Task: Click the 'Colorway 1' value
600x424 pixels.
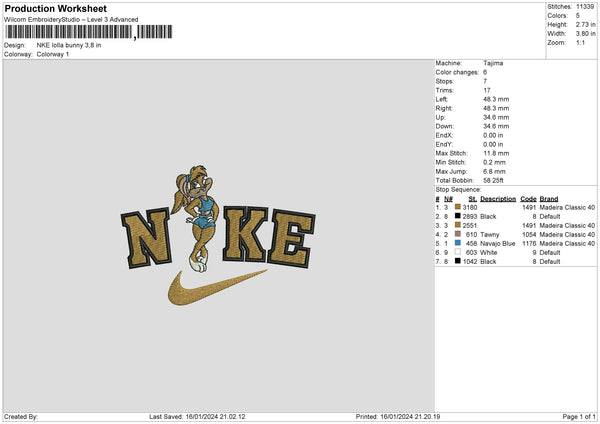Action: tap(53, 54)
